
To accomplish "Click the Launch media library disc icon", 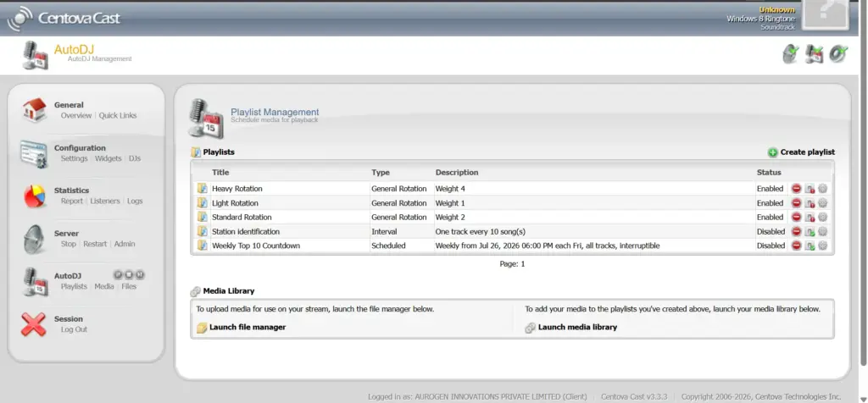I will tap(531, 328).
